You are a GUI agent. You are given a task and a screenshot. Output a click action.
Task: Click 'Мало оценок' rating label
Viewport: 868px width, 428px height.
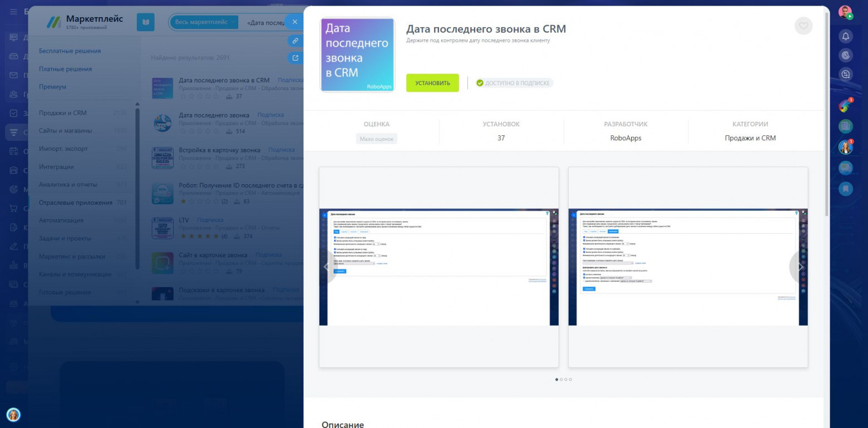tap(377, 139)
